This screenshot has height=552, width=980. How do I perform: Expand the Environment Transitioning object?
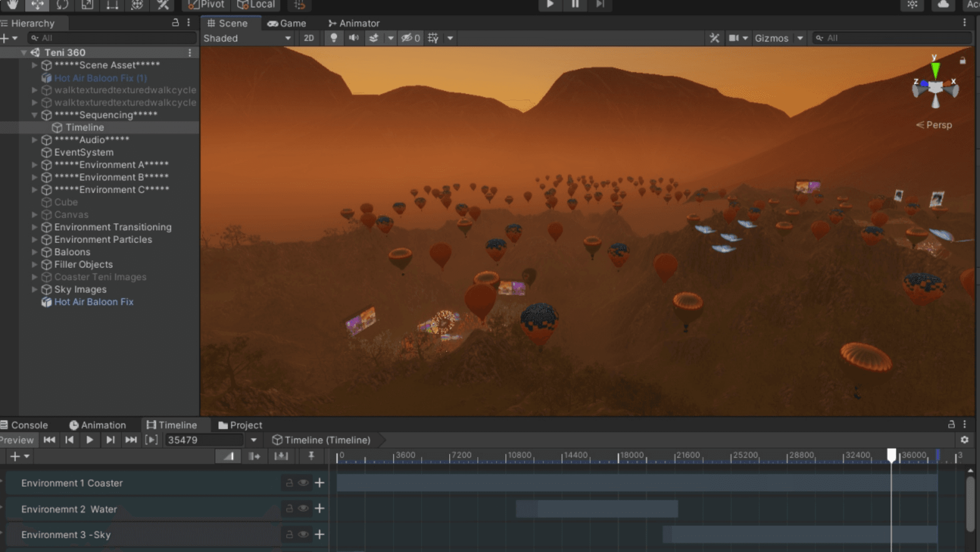click(x=34, y=227)
